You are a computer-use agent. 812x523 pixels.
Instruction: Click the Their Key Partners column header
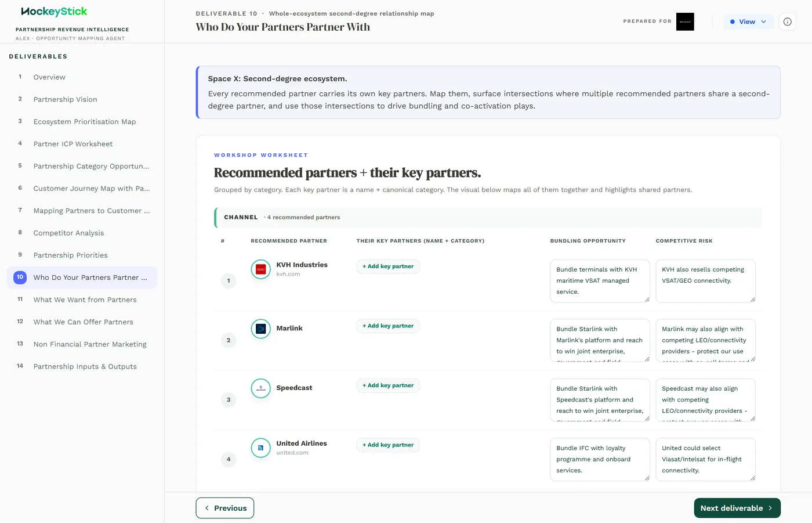click(420, 241)
